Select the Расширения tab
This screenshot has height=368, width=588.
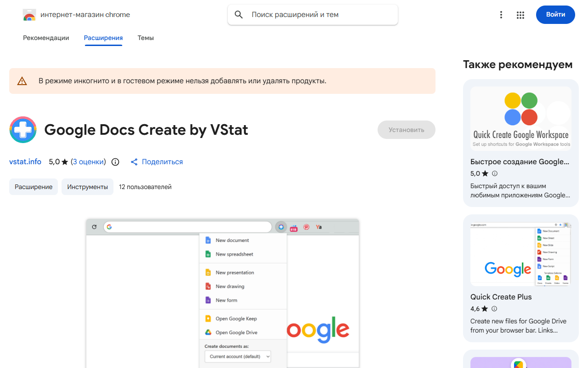[x=103, y=38]
